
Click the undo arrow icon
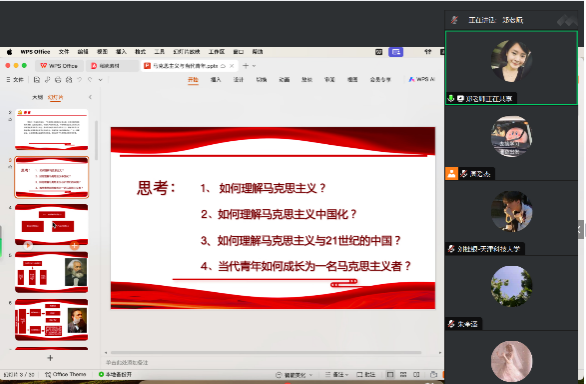click(x=79, y=80)
